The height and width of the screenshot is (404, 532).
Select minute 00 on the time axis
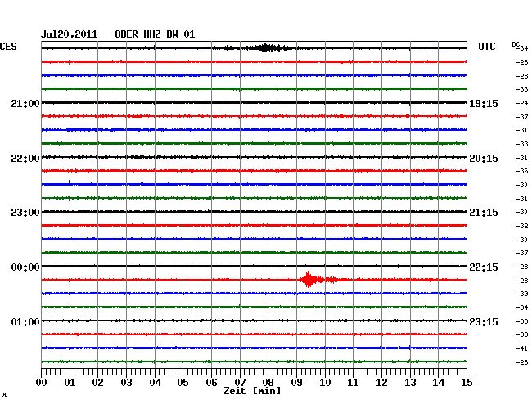tap(42, 383)
